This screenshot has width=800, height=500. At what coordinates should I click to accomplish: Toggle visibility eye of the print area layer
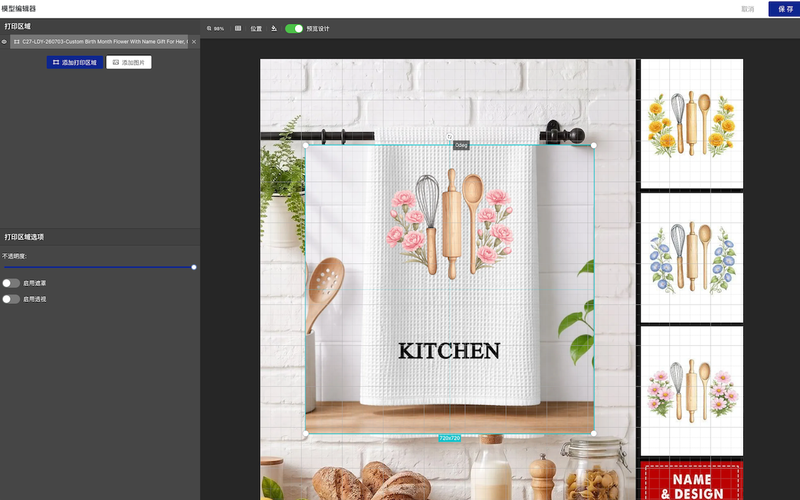point(4,42)
